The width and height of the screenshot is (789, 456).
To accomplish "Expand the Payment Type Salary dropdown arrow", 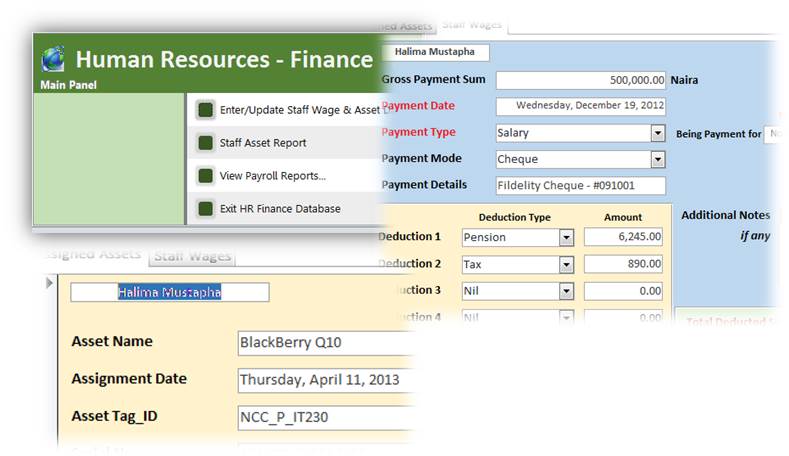I will (658, 133).
